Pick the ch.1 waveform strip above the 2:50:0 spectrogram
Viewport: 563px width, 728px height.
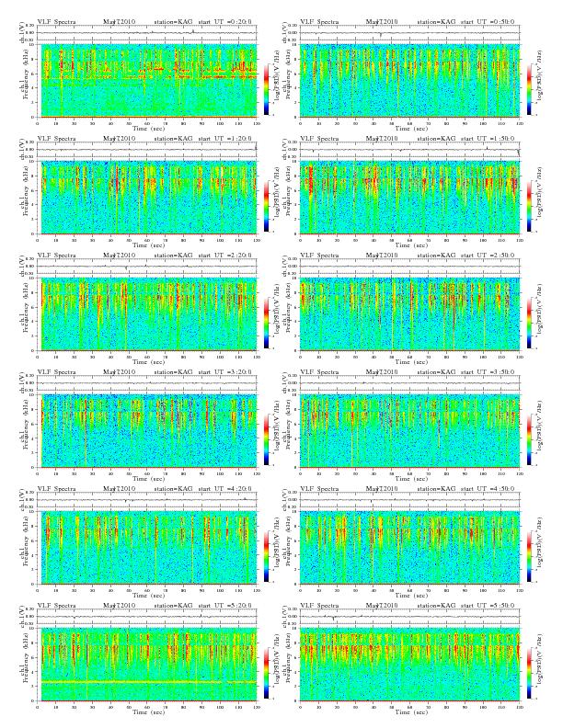coord(409,266)
